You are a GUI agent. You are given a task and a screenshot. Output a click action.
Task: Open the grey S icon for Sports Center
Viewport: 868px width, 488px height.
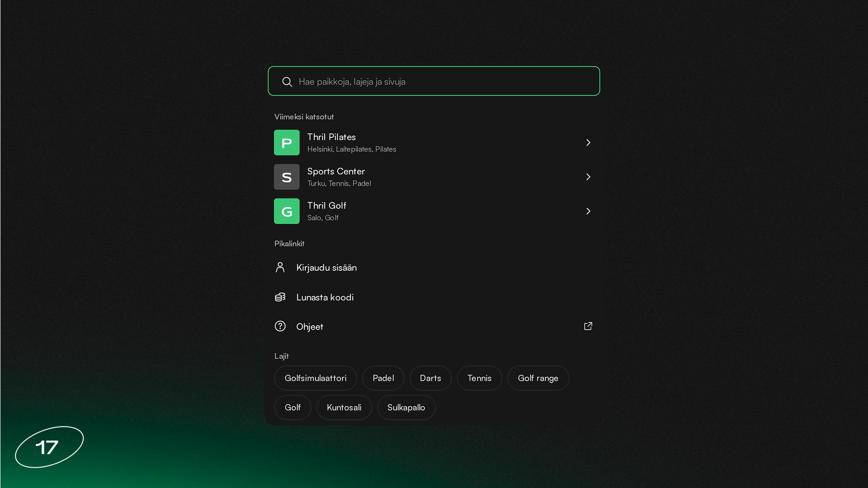click(x=287, y=177)
